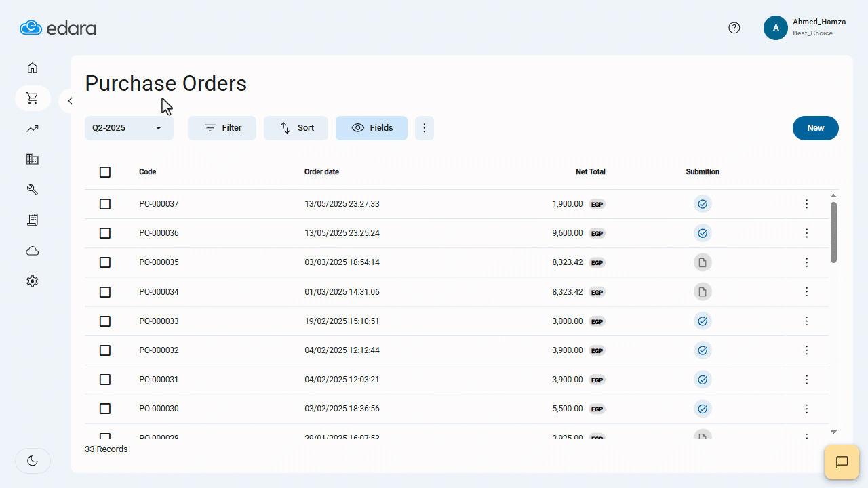
Task: Open the settings gear sidebar icon
Action: [33, 281]
